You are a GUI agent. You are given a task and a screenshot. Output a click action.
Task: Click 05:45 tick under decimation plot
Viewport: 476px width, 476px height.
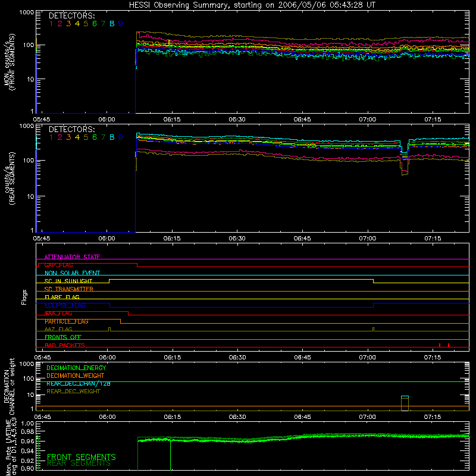tap(42, 417)
